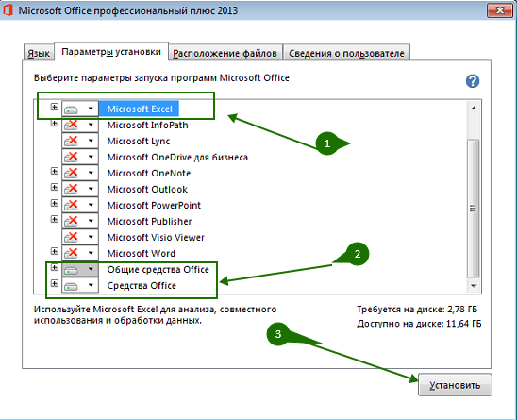Open install state dropdown for Microsoft PowerPoint
This screenshot has width=517, height=420.
[x=80, y=205]
